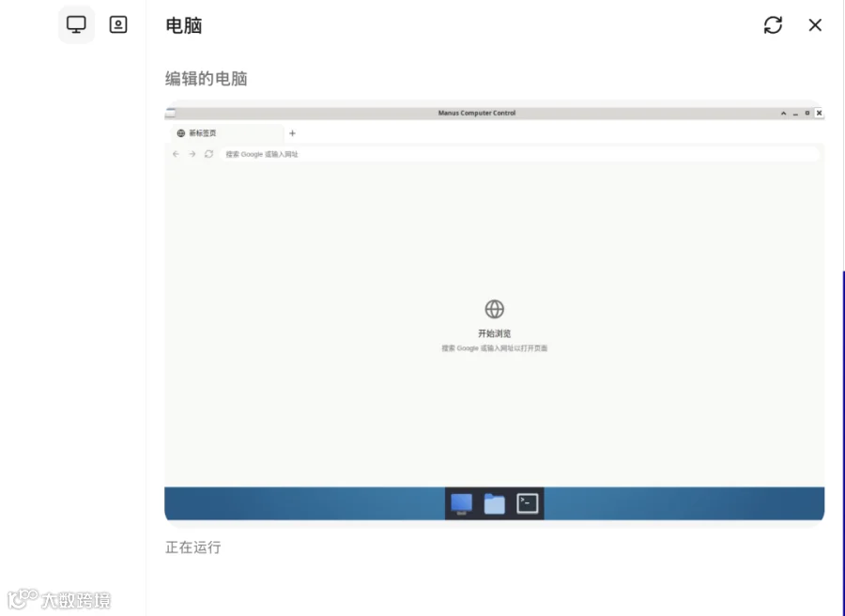The width and height of the screenshot is (845, 616).
Task: Open the 新标签页 browser tab
Action: (227, 133)
